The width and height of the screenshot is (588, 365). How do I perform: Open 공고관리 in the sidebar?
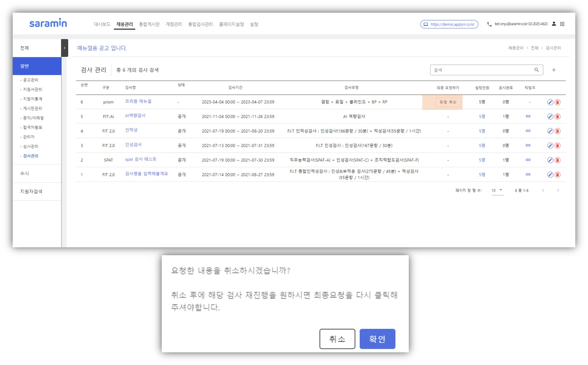pyautogui.click(x=31, y=80)
